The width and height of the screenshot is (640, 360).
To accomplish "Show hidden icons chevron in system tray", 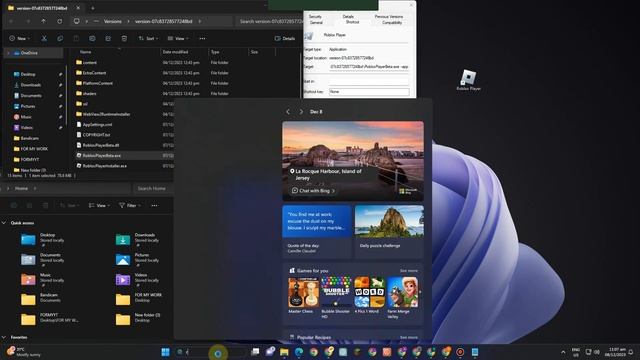I will pos(563,352).
